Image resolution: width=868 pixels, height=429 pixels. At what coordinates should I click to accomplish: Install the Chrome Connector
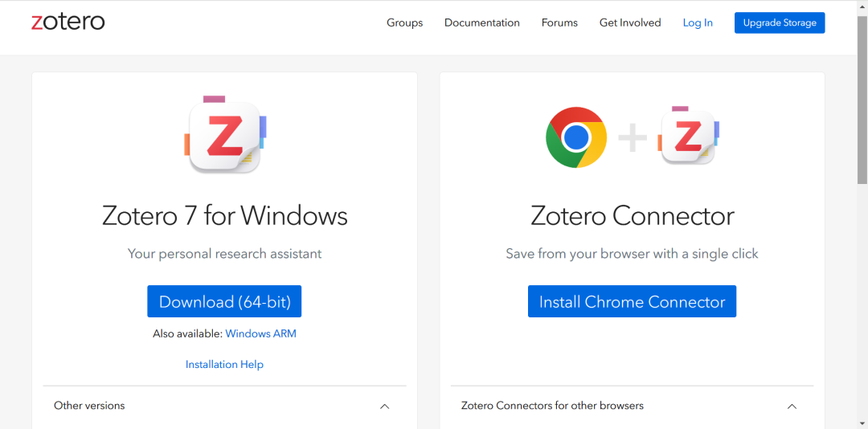click(632, 302)
